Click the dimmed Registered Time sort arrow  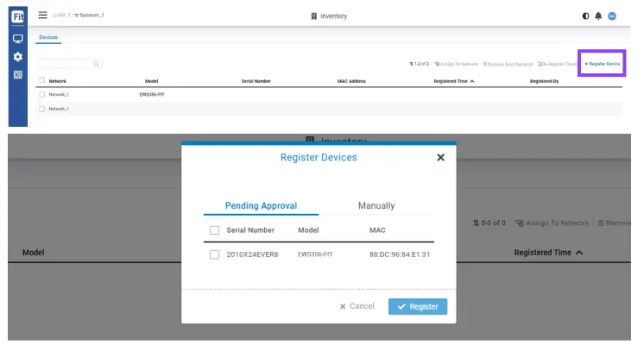pyautogui.click(x=579, y=253)
